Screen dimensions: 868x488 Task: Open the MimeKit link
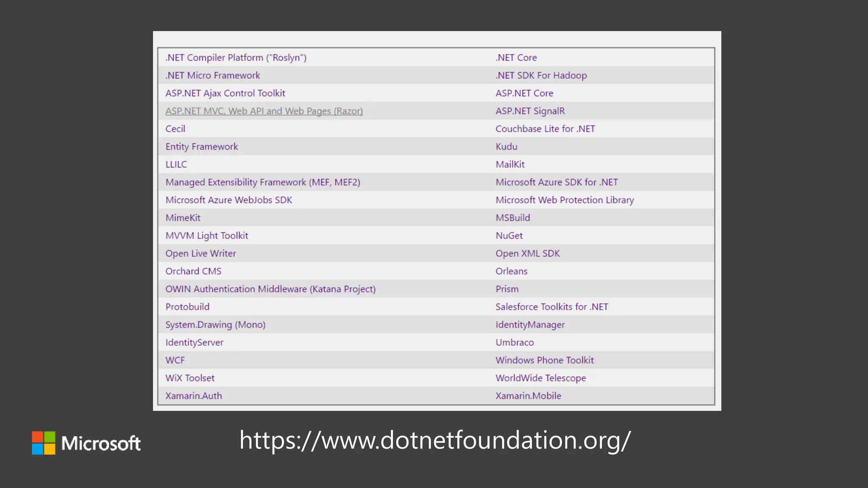click(183, 218)
